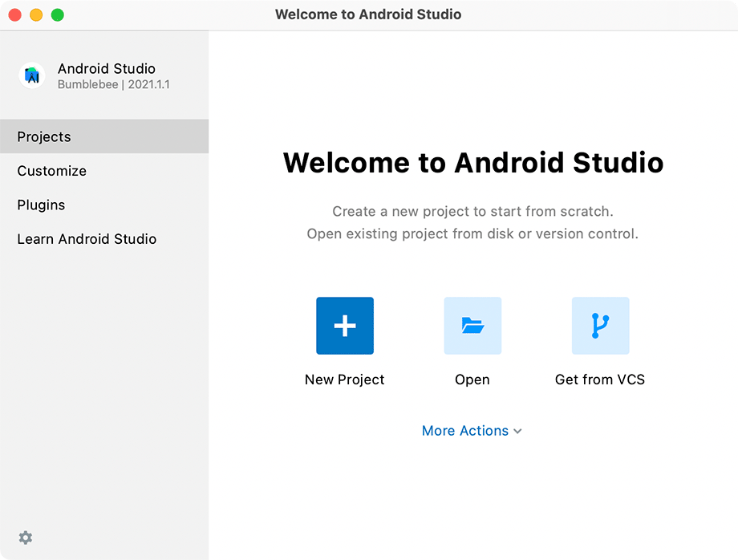Click the Open text label
This screenshot has height=560, width=738.
[472, 379]
